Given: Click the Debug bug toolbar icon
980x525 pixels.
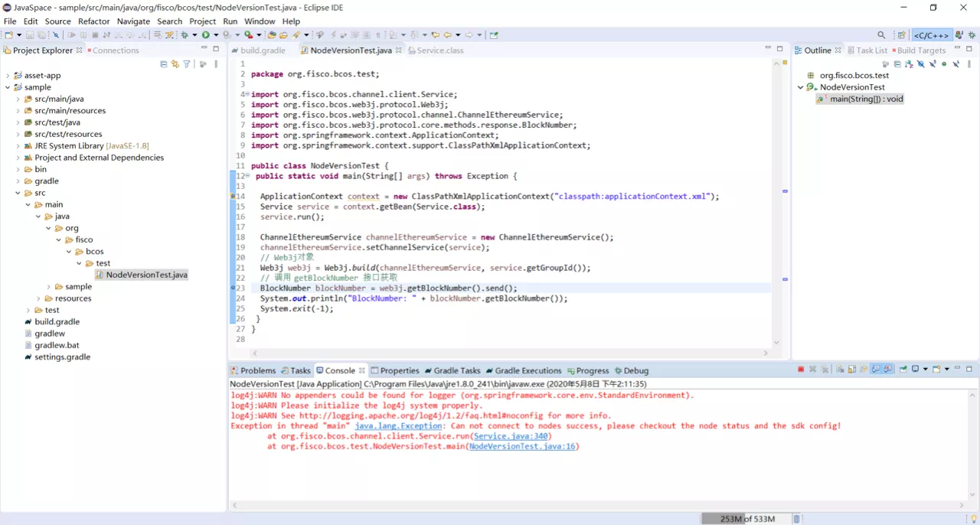Looking at the screenshot, I should click(x=185, y=35).
